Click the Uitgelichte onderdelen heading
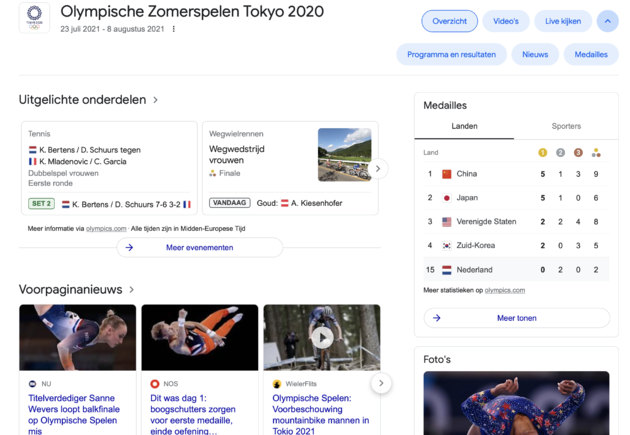The width and height of the screenshot is (630, 435). 82,100
